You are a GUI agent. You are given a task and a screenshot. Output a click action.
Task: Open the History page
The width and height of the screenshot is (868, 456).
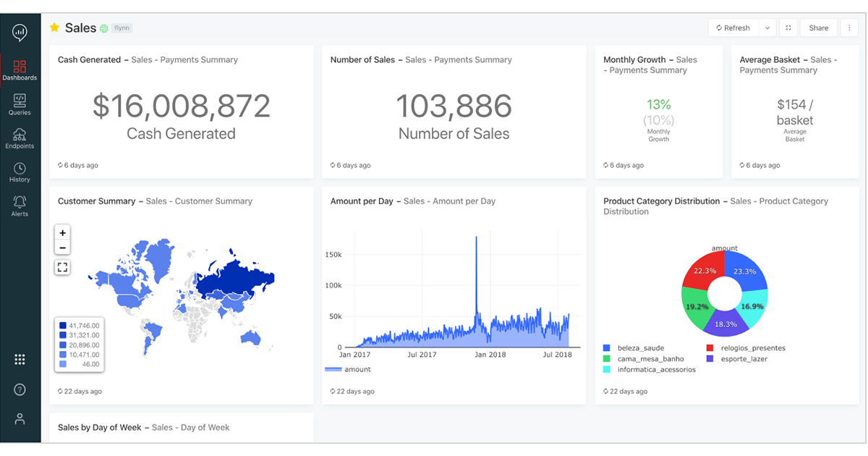point(20,172)
